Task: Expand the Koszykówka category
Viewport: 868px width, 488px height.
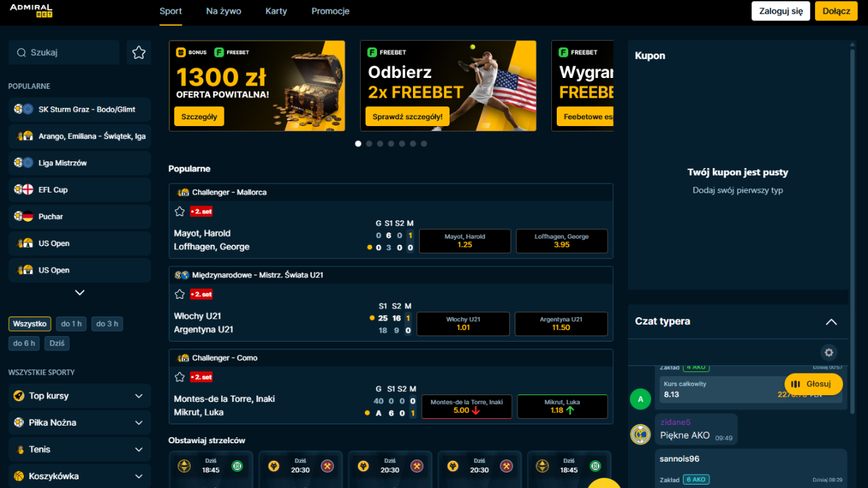Action: pyautogui.click(x=139, y=476)
